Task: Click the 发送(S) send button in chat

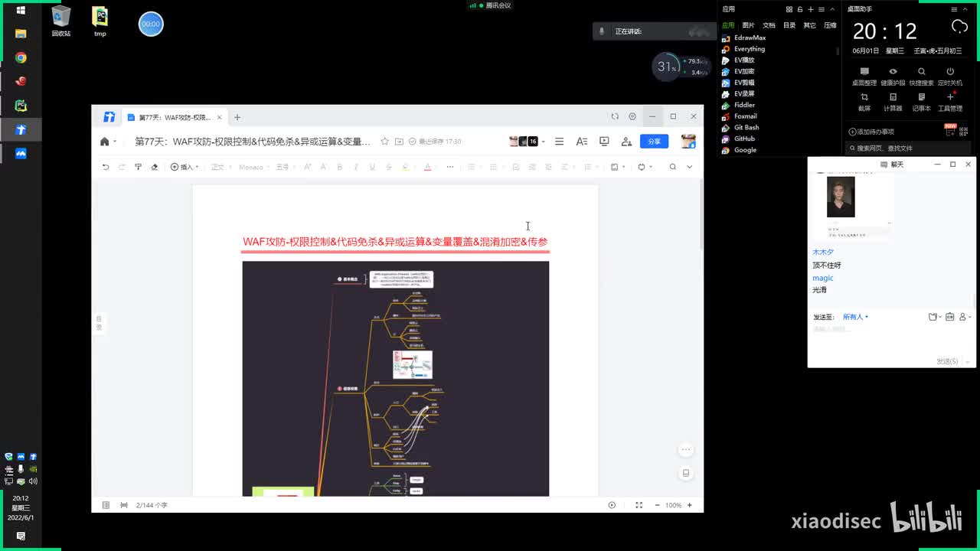Action: [947, 361]
